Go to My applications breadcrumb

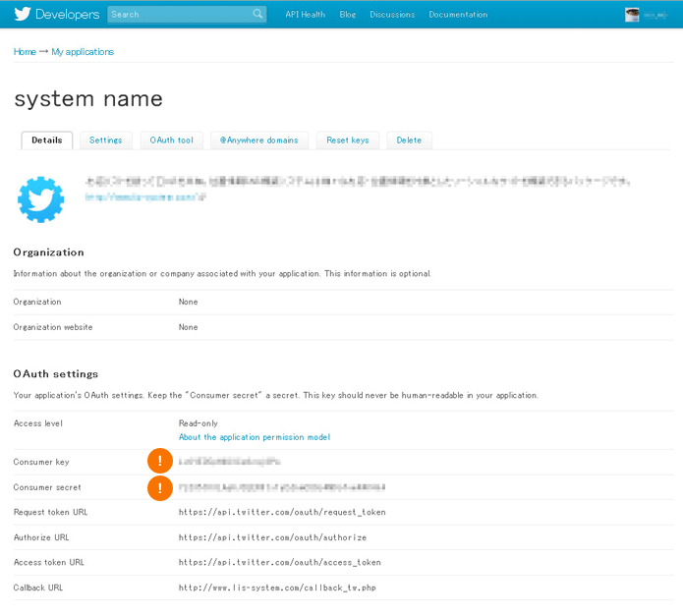(x=83, y=52)
